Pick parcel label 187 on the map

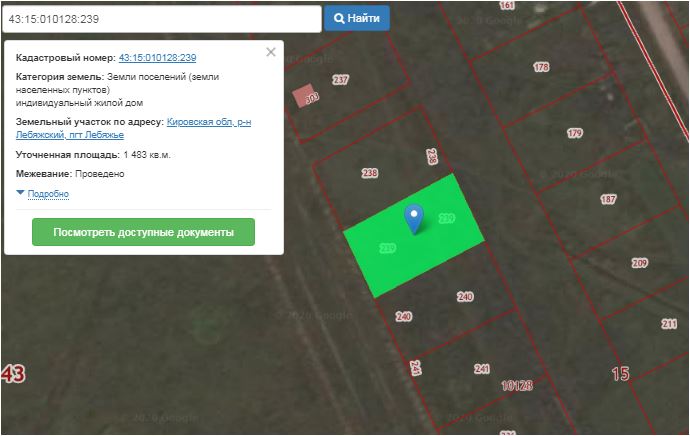point(608,200)
